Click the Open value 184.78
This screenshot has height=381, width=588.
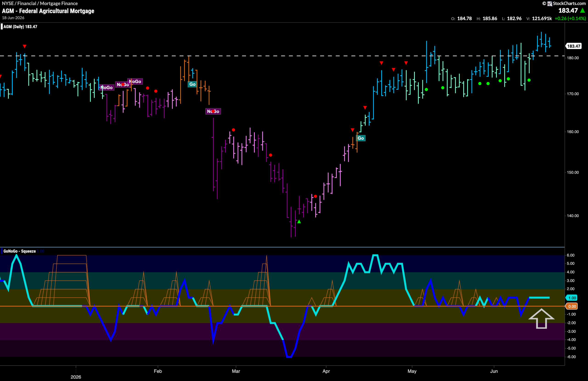coord(464,19)
